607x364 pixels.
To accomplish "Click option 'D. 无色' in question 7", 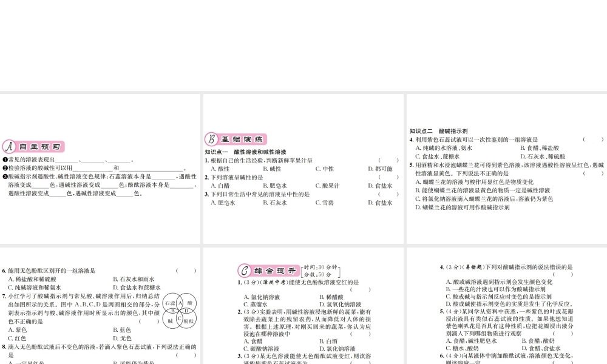I will click(x=122, y=339).
